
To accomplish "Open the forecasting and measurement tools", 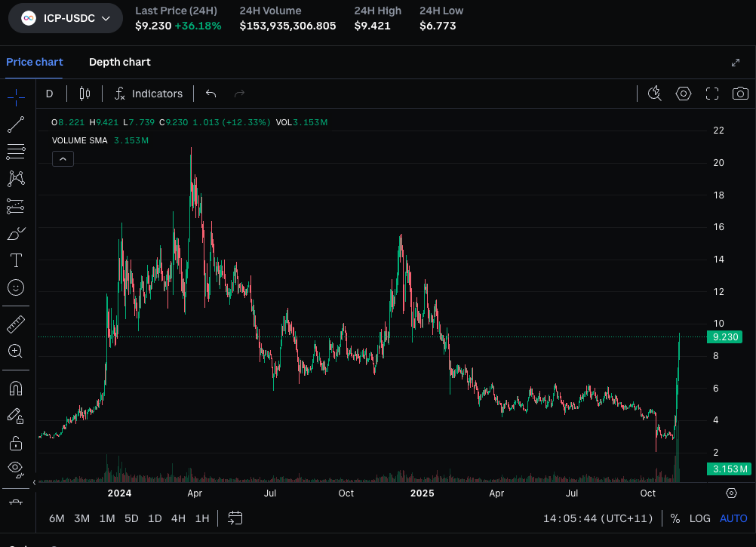I will tap(16, 206).
